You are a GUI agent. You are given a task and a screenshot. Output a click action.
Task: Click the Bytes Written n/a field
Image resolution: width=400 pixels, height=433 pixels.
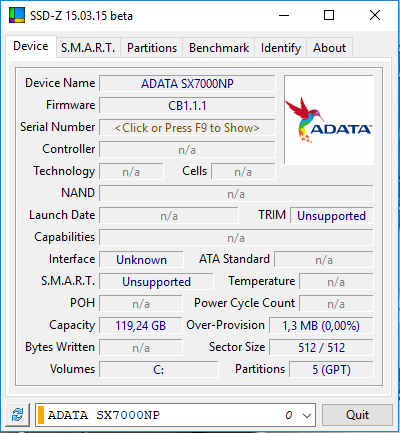[141, 348]
